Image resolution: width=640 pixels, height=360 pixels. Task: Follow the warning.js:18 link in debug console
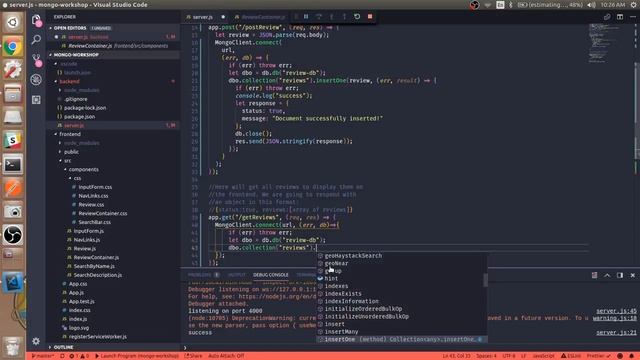615,318
